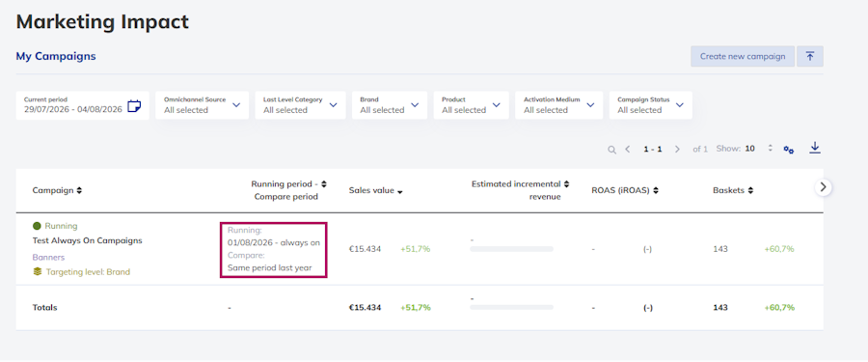The width and height of the screenshot is (868, 362).
Task: Sort by Estimated incremental revenue arrows
Action: click(566, 183)
